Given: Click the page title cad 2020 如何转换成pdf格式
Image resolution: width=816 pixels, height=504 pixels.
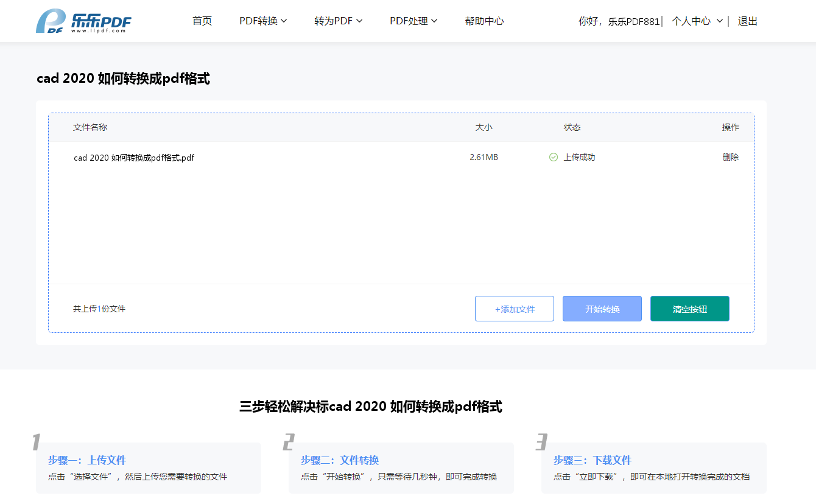Looking at the screenshot, I should click(x=123, y=79).
